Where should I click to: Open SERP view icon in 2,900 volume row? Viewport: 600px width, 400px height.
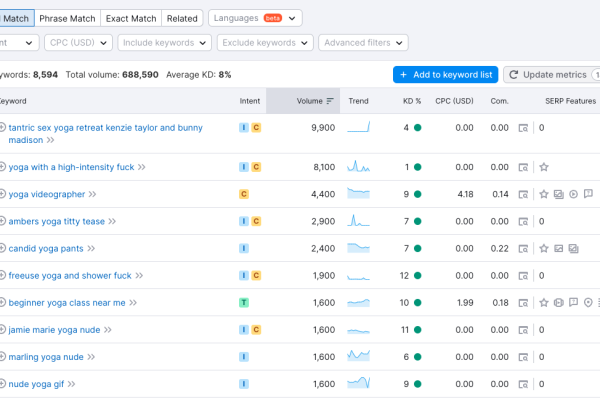point(523,222)
